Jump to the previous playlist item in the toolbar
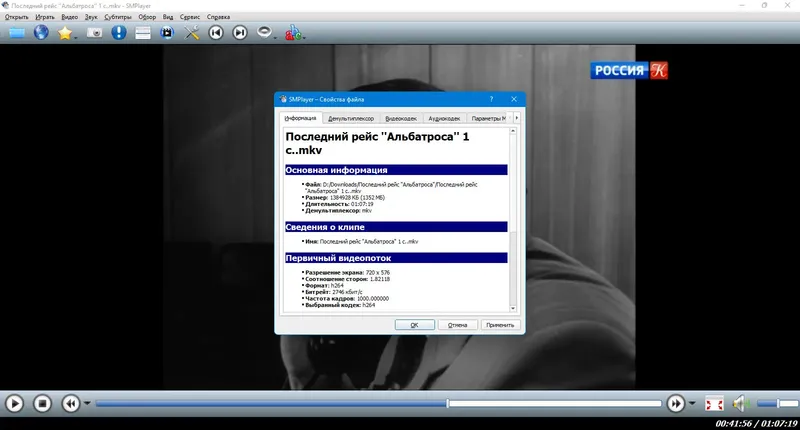800x430 pixels. point(216,33)
